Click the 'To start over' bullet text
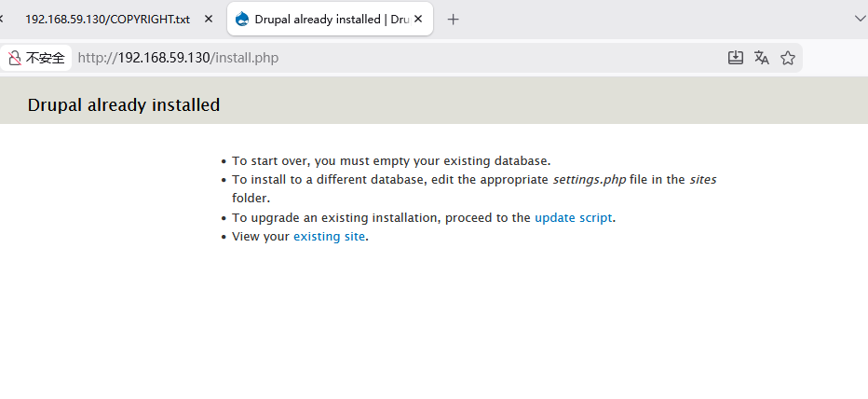This screenshot has height=399, width=868. tap(391, 160)
